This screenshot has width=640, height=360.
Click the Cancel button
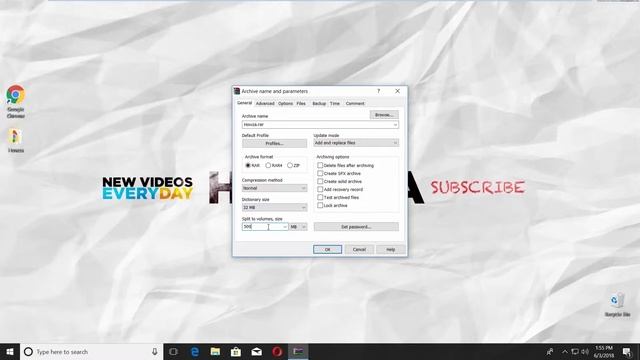(x=359, y=249)
